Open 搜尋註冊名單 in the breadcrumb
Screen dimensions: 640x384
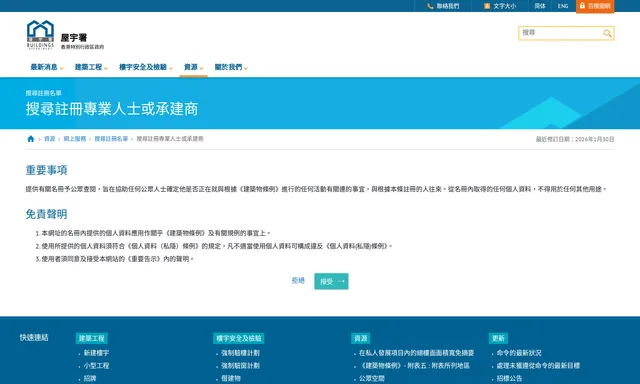(x=111, y=139)
